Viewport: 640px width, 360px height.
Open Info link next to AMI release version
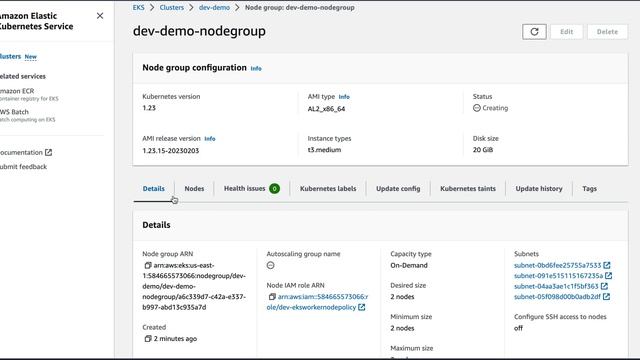coord(210,139)
